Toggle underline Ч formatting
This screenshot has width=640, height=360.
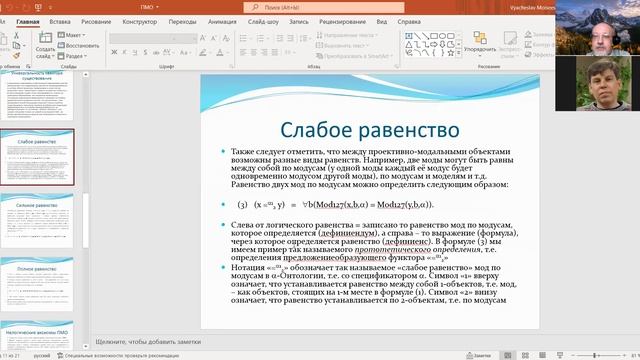point(135,52)
